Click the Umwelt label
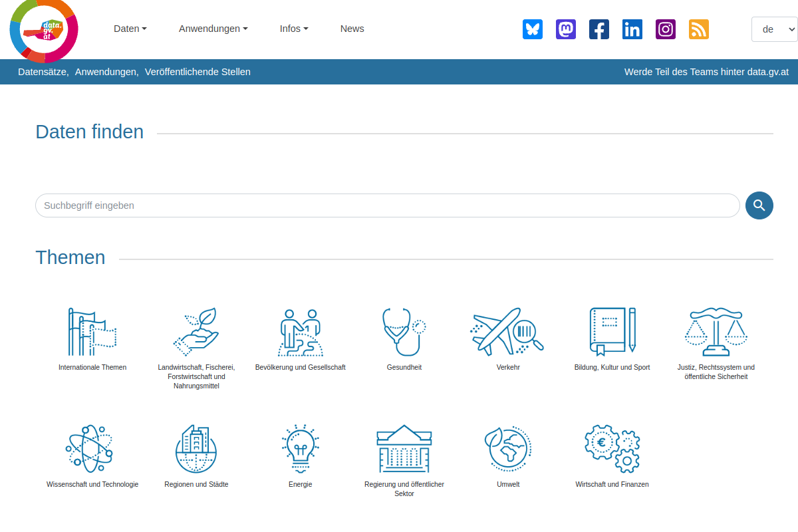The image size is (798, 532). click(x=508, y=484)
